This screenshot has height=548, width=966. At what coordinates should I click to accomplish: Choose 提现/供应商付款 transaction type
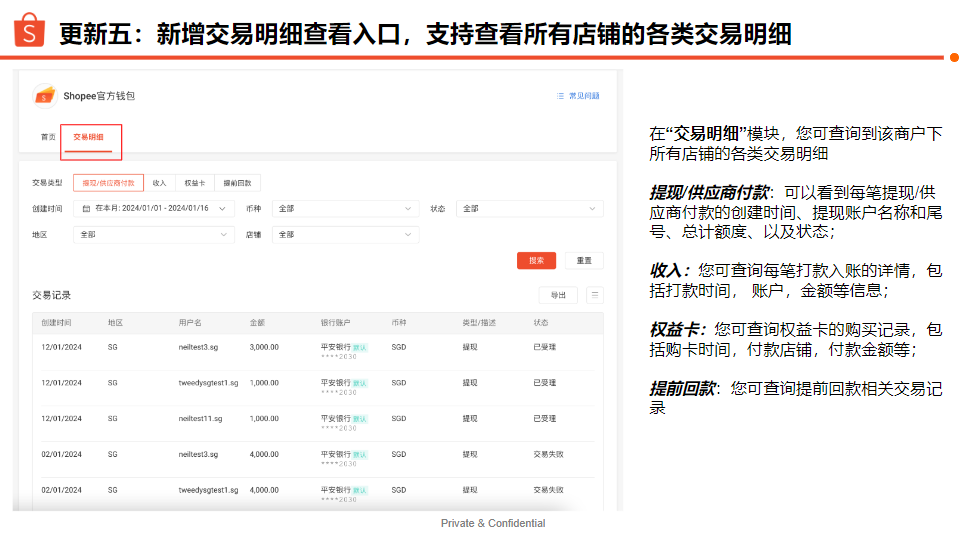pos(108,183)
